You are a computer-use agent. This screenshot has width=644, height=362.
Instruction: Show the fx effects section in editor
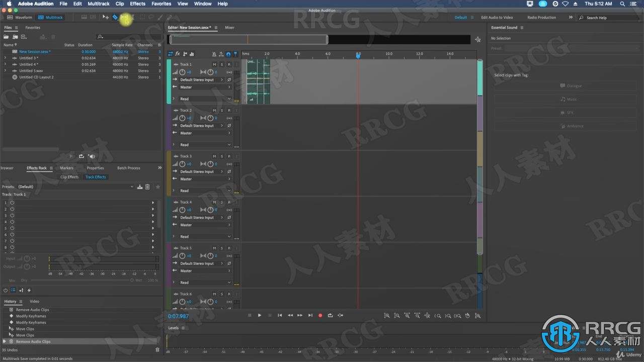178,54
